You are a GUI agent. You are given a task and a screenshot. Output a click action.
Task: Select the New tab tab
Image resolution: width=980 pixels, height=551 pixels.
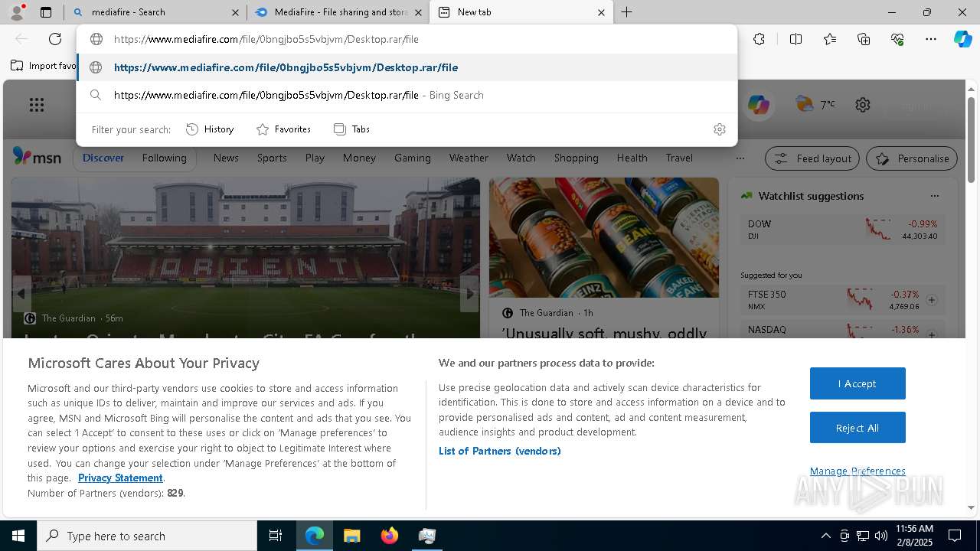[521, 12]
